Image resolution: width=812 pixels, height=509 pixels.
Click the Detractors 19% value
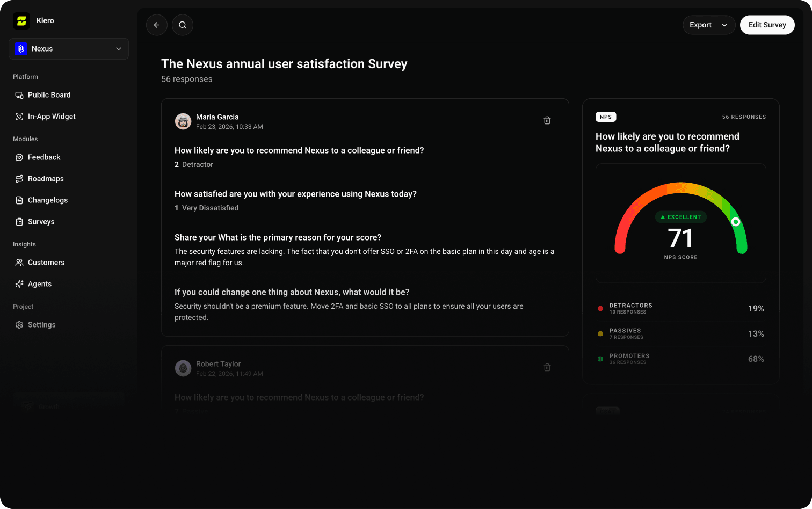pyautogui.click(x=756, y=309)
